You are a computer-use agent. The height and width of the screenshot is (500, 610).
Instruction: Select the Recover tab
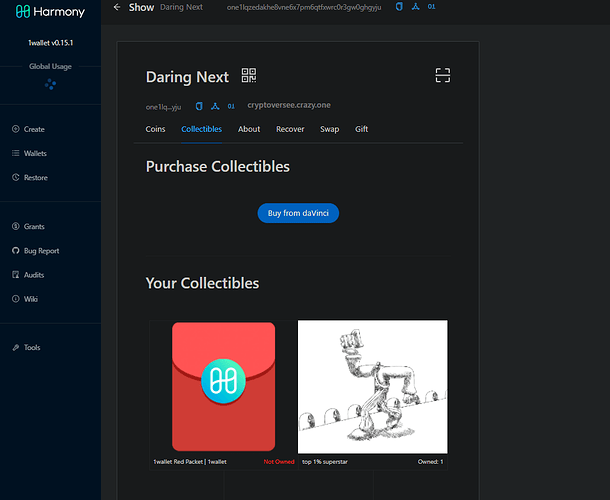coord(290,129)
